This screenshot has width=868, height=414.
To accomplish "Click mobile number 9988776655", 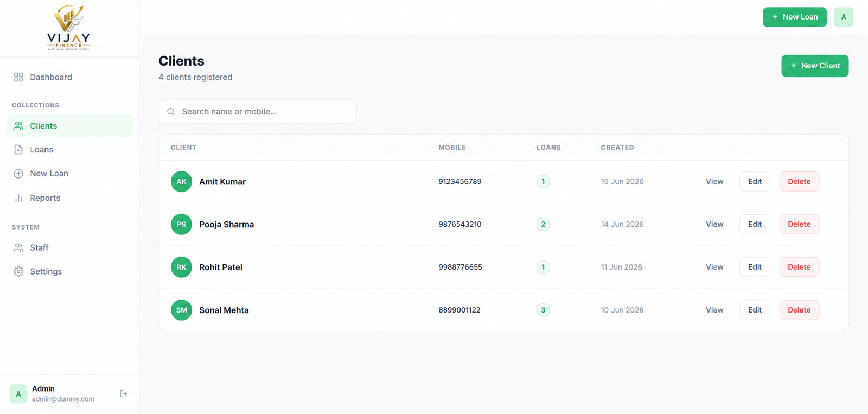I will [460, 267].
